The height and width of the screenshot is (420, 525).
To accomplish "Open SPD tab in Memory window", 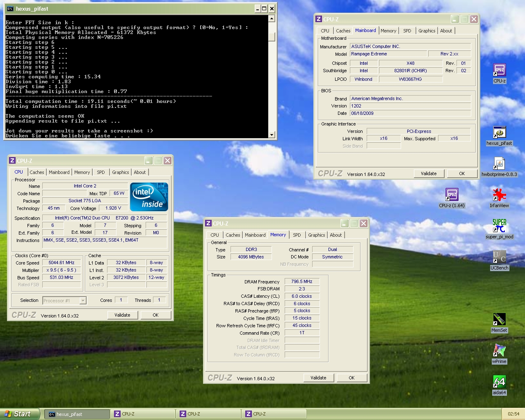I will click(x=297, y=235).
